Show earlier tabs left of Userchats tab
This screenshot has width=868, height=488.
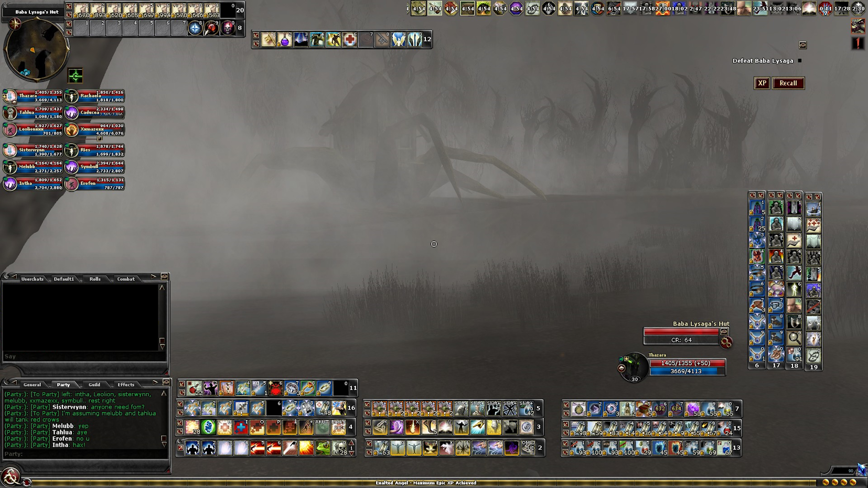pyautogui.click(x=14, y=276)
